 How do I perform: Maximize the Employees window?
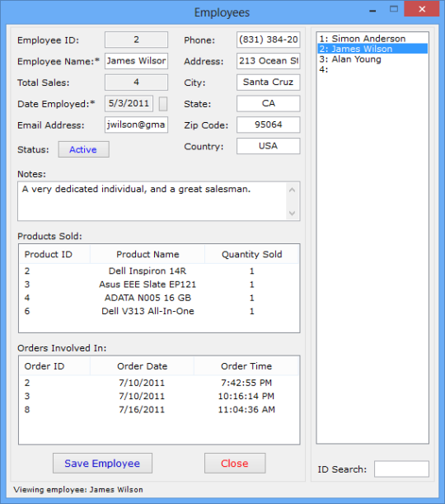tap(394, 9)
